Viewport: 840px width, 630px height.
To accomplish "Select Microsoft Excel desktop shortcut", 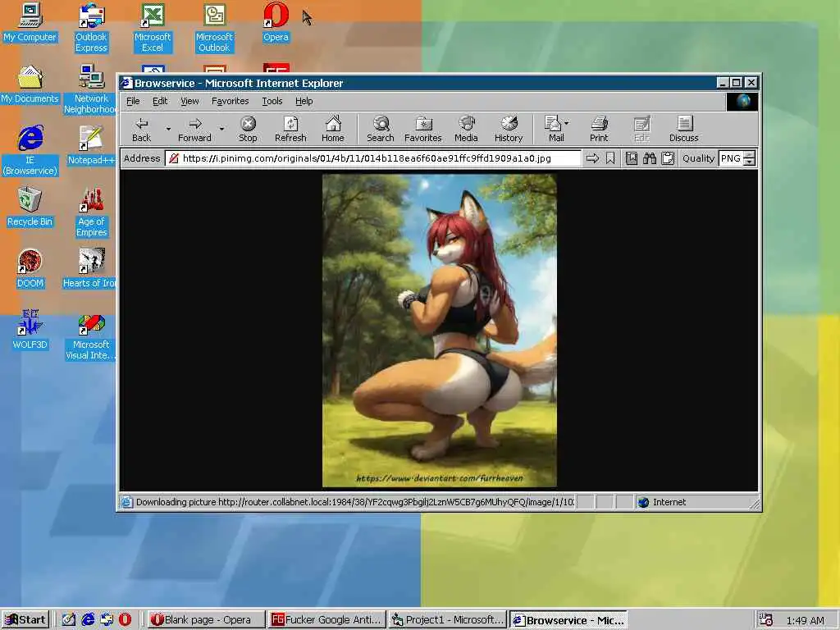I will point(153,28).
